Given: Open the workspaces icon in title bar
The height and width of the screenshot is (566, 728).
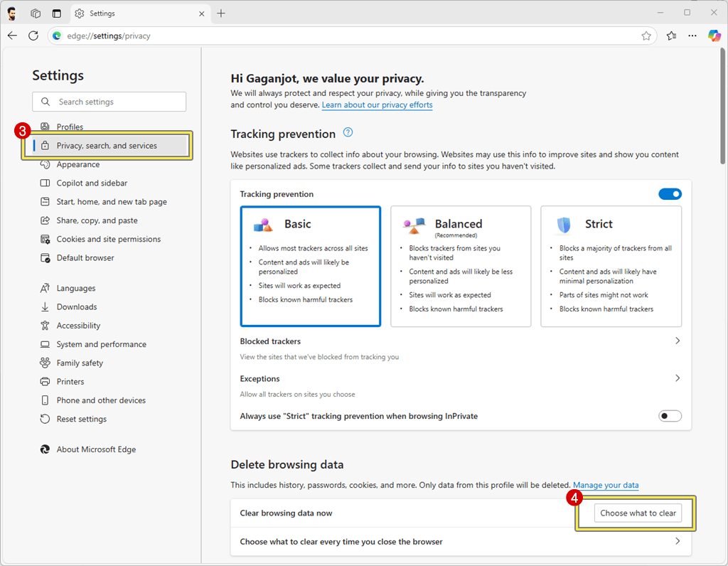Looking at the screenshot, I should 36,14.
